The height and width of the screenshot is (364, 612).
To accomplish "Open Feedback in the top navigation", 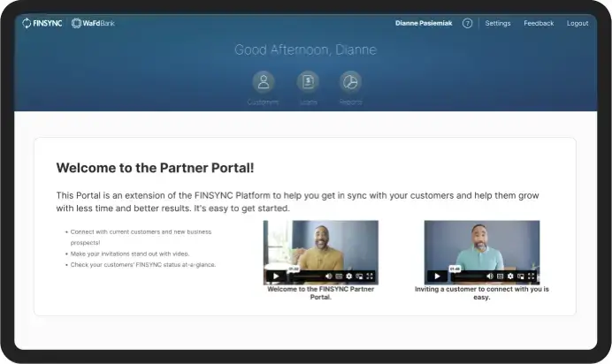I will tap(539, 24).
